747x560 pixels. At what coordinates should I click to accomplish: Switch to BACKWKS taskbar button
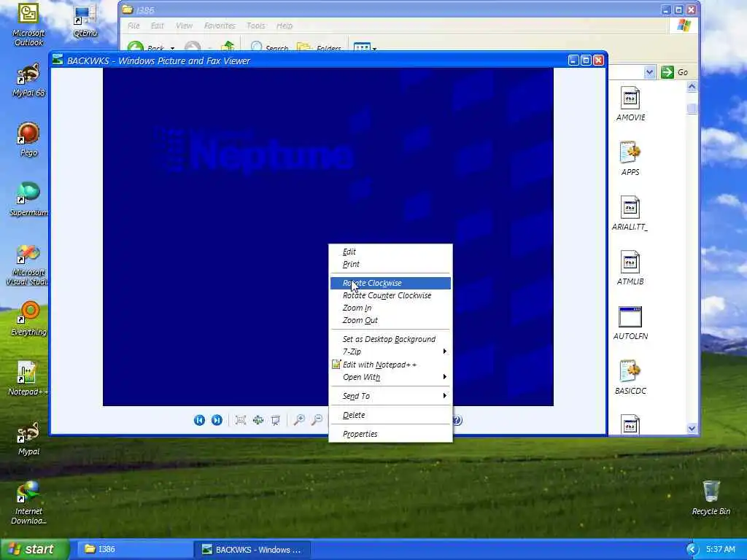coord(252,550)
